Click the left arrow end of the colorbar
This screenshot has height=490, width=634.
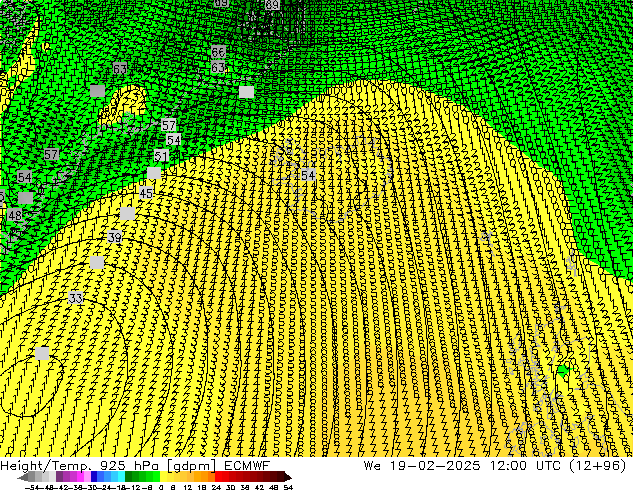pos(23,477)
